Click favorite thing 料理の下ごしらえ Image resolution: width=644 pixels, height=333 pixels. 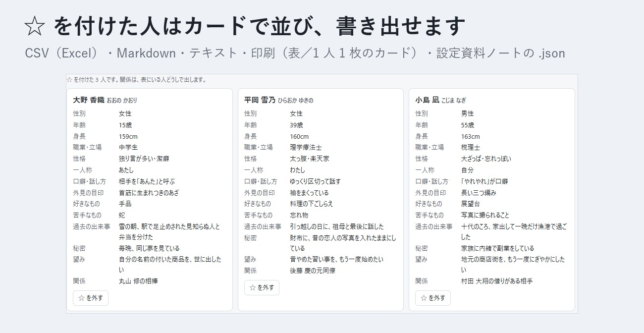click(312, 204)
